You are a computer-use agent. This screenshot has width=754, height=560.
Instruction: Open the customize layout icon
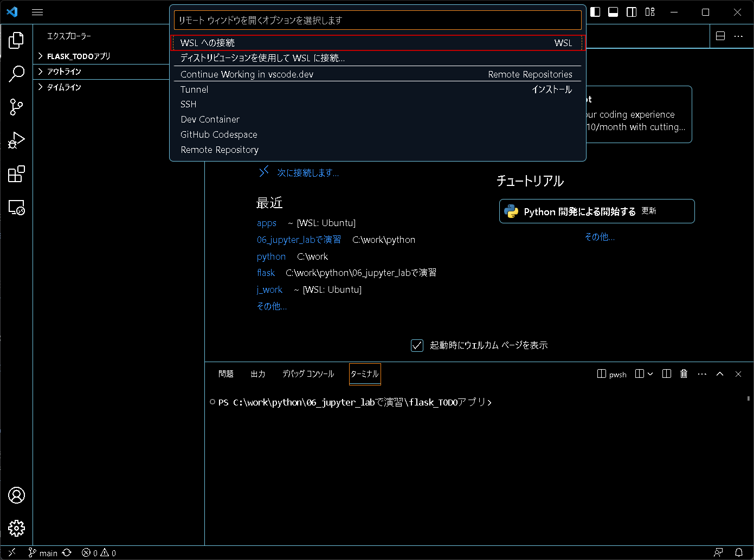tap(650, 12)
